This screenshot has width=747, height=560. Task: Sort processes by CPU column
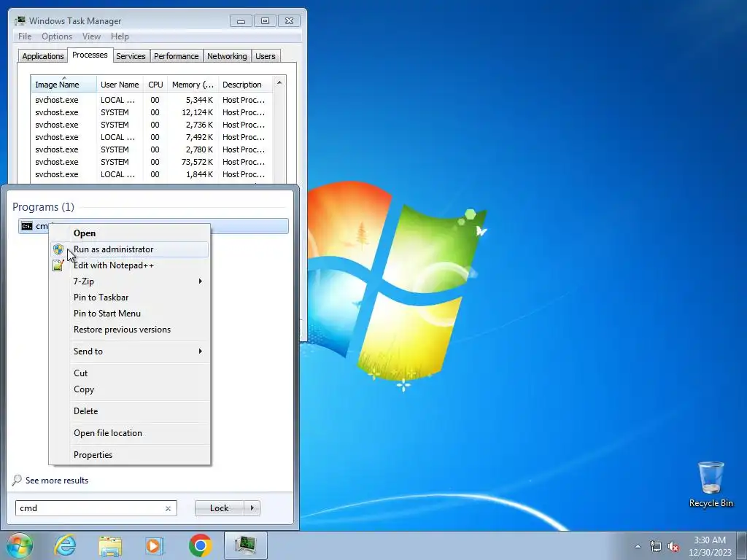pyautogui.click(x=155, y=85)
